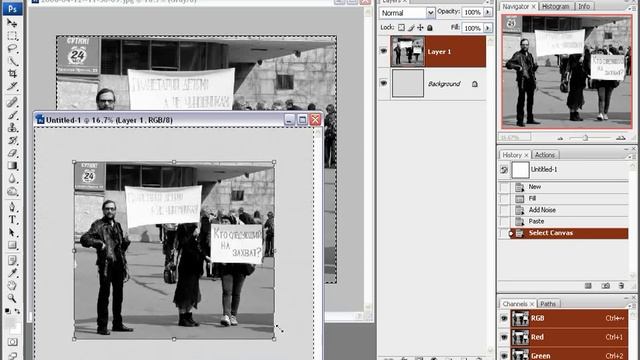The image size is (640, 360).
Task: Click the foreground color swatch
Action: (x=10, y=322)
